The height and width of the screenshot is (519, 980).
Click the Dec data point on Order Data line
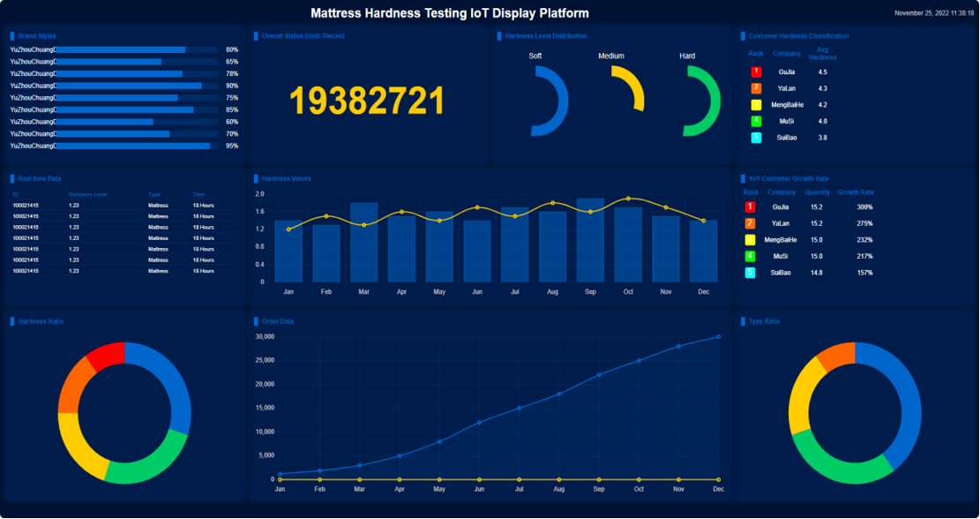click(718, 337)
